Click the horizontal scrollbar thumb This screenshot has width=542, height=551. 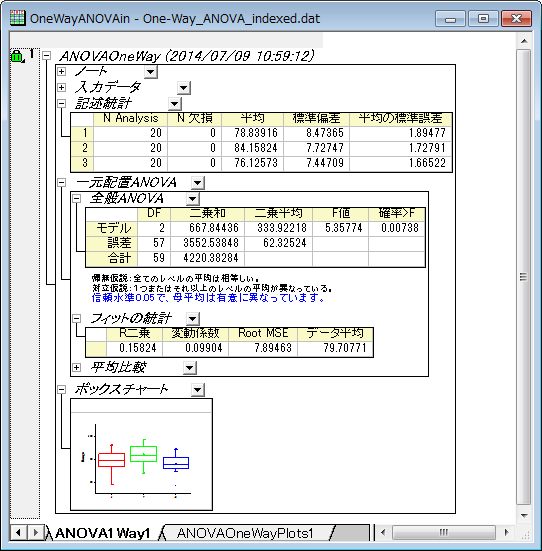pos(444,533)
